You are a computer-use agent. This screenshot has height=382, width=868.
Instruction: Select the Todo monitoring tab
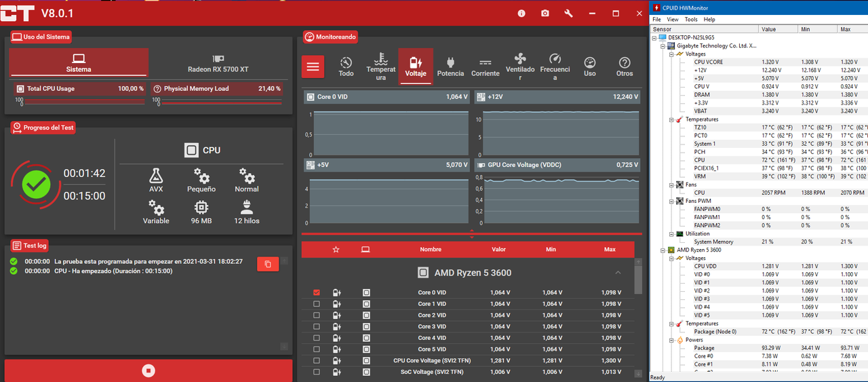[346, 66]
